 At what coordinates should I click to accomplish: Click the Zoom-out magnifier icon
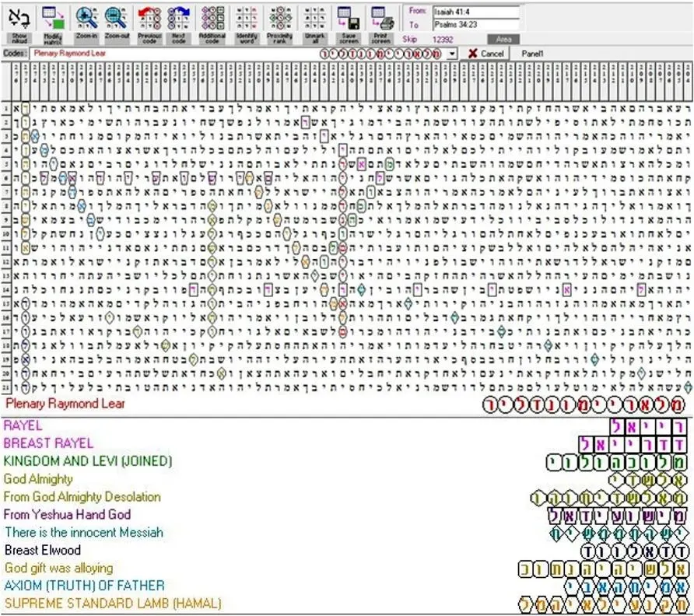click(117, 18)
